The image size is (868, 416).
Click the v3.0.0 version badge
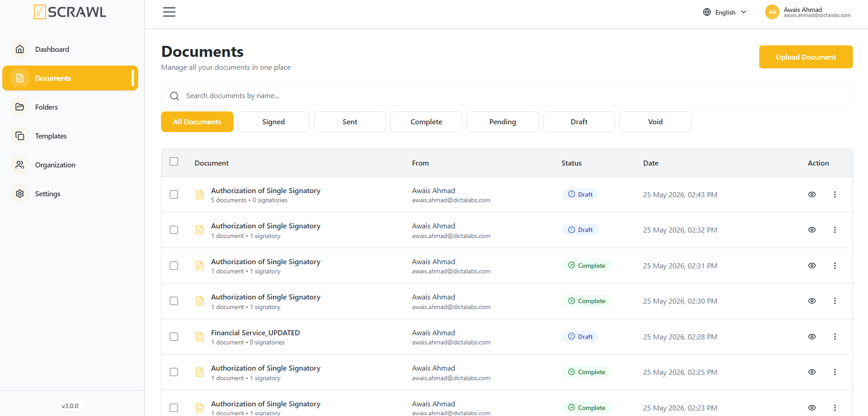[70, 406]
